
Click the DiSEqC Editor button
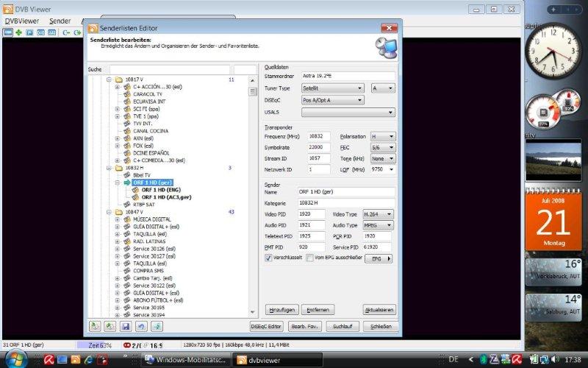(267, 326)
